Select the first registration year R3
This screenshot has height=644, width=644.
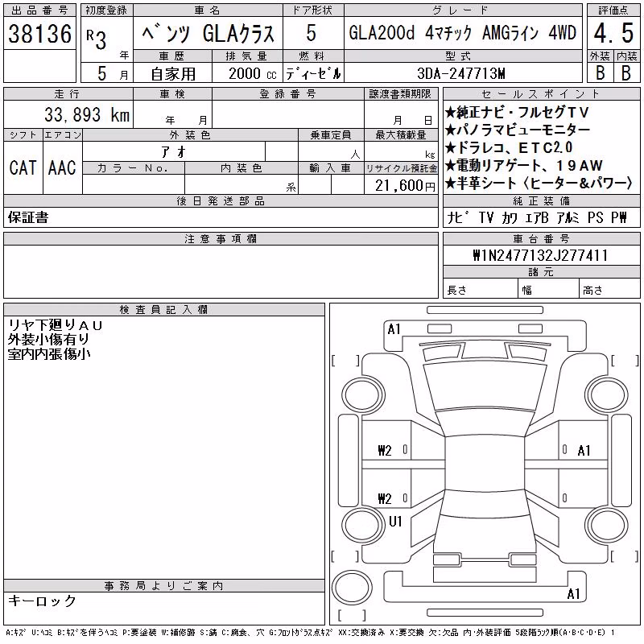coord(97,39)
